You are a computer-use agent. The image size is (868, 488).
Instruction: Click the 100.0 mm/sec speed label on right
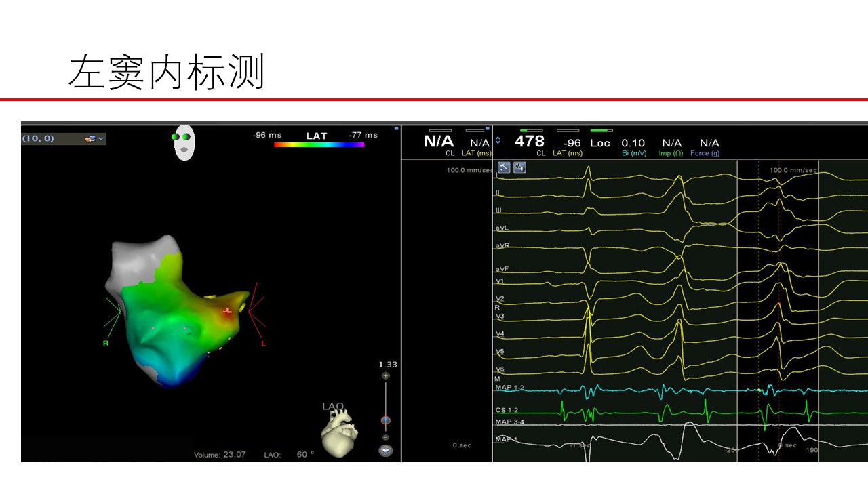point(793,170)
